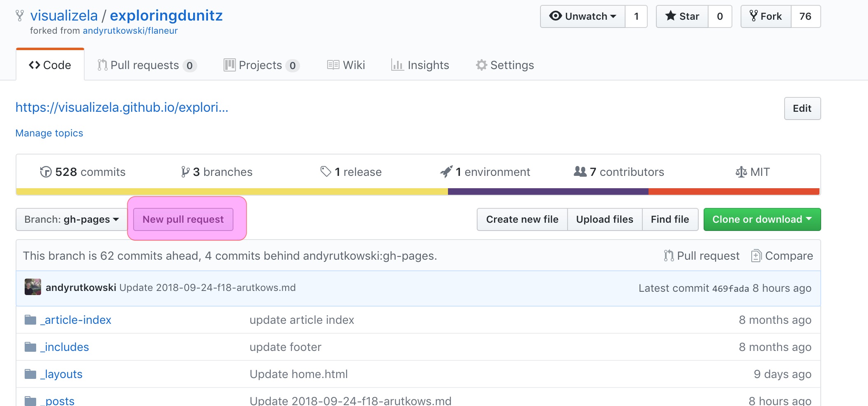Open the Pull requests tab
Image resolution: width=868 pixels, height=406 pixels.
[x=147, y=65]
